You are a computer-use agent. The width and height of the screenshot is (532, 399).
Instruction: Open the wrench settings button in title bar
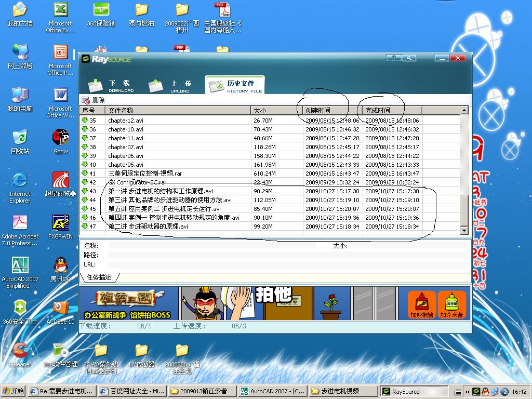409,58
